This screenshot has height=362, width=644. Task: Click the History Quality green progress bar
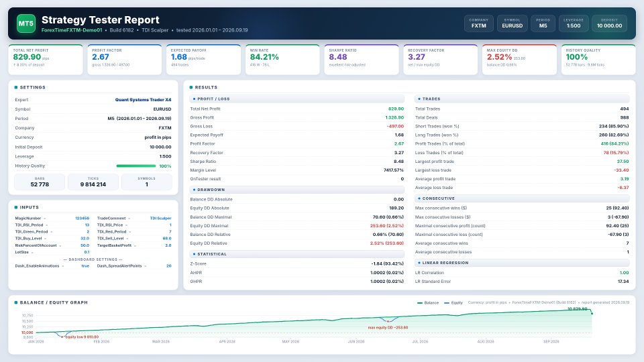click(136, 166)
